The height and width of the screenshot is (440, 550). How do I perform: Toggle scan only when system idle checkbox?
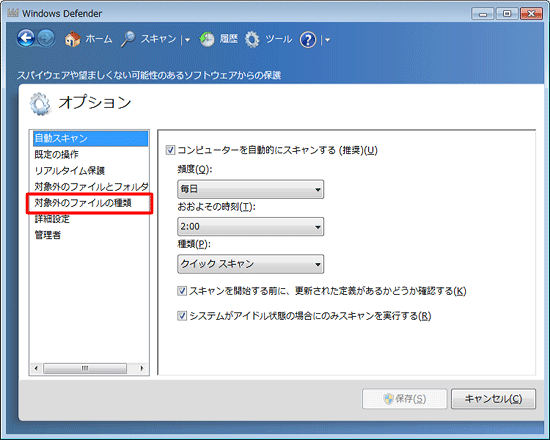click(182, 316)
